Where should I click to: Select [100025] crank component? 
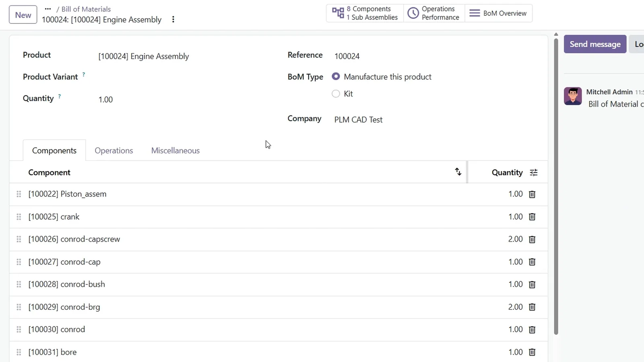[54, 217]
